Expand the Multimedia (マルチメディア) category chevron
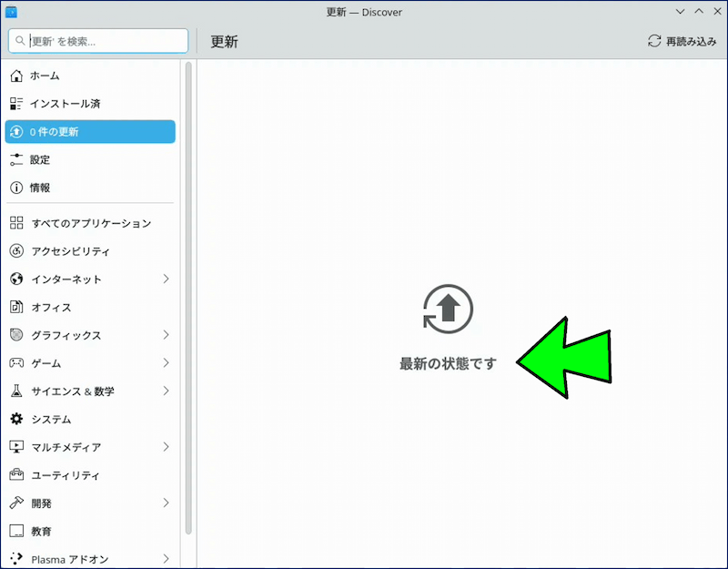Viewport: 728px width, 569px height. point(166,447)
